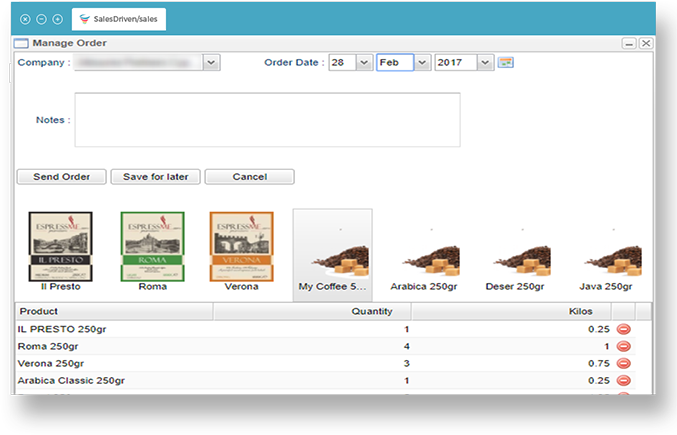Click the browser plus circle button

point(57,19)
